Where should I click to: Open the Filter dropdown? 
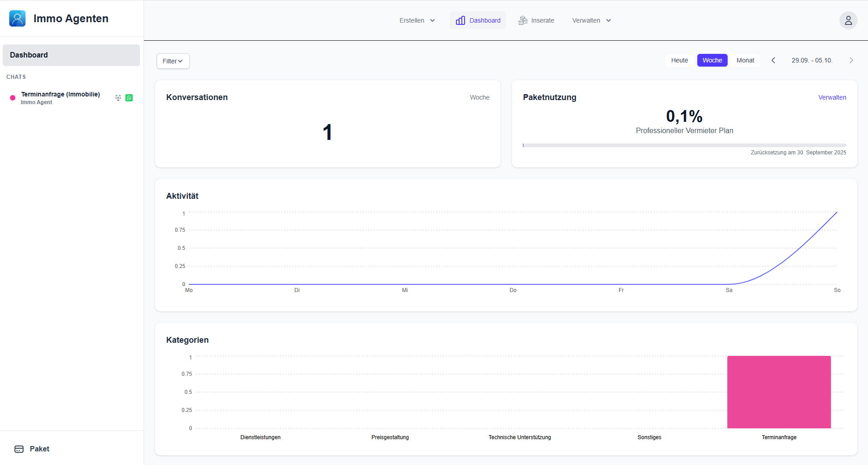click(173, 61)
